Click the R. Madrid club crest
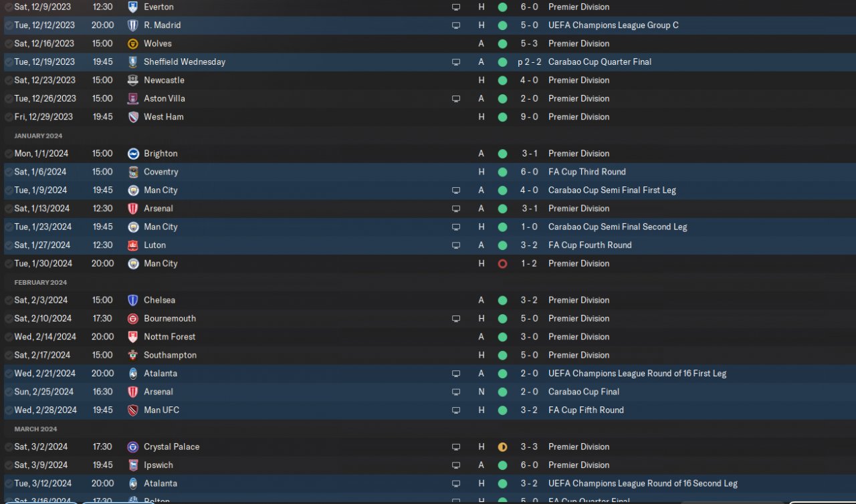Viewport: 856px width, 504px height. coord(133,25)
